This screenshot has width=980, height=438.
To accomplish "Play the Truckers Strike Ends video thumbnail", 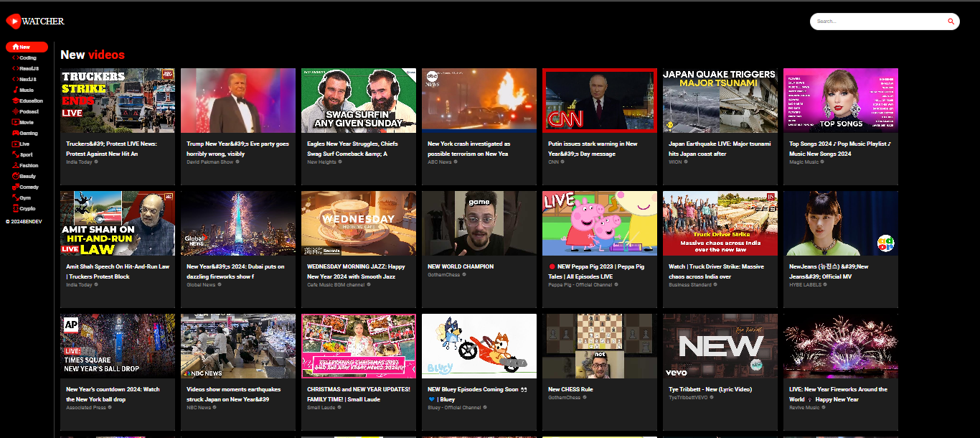I will (x=118, y=101).
